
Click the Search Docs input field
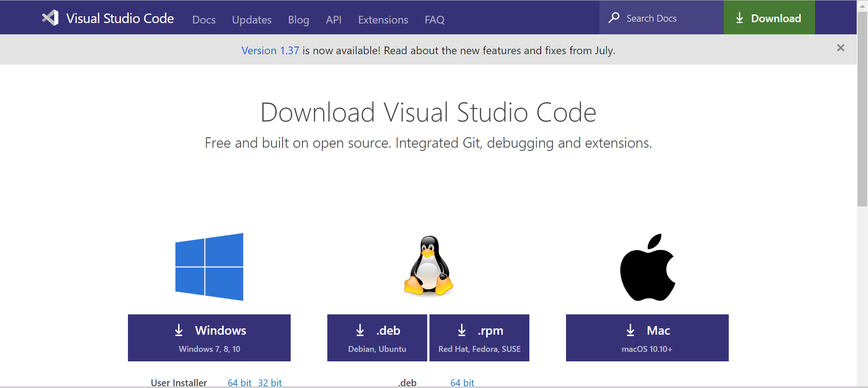click(662, 18)
